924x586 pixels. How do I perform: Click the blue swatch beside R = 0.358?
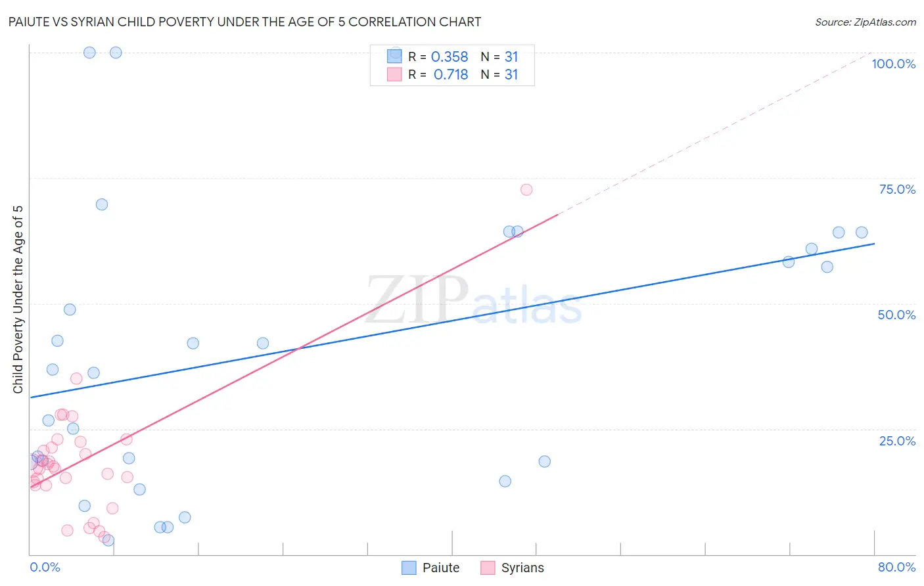point(394,56)
